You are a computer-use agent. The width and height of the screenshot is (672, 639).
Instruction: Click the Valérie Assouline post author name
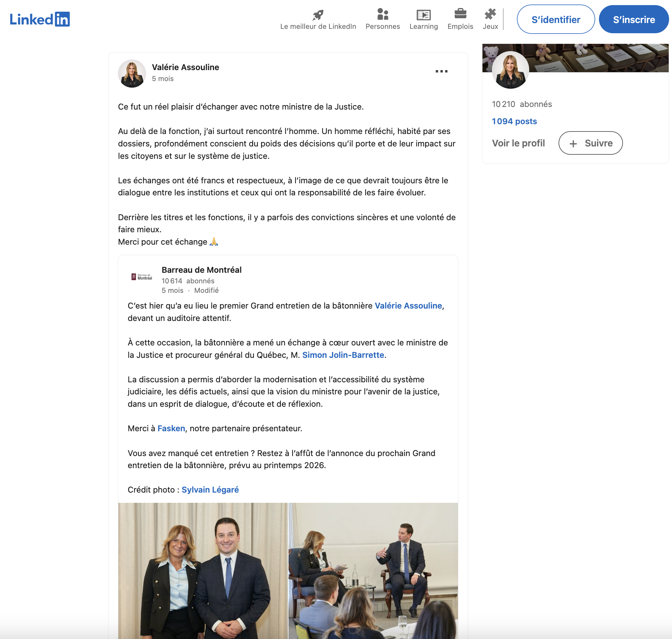pos(186,67)
